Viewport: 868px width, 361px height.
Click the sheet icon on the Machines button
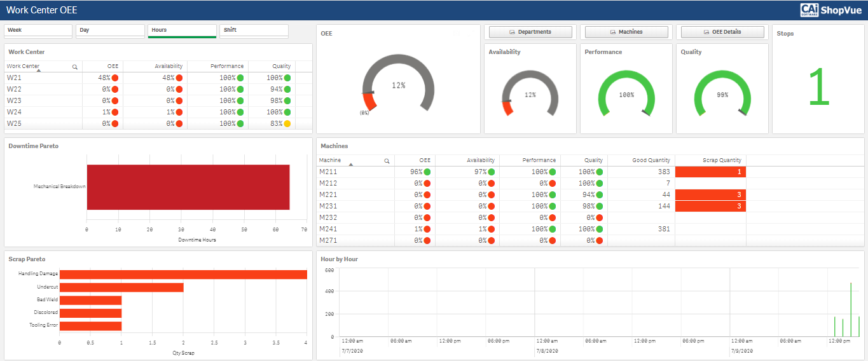613,32
